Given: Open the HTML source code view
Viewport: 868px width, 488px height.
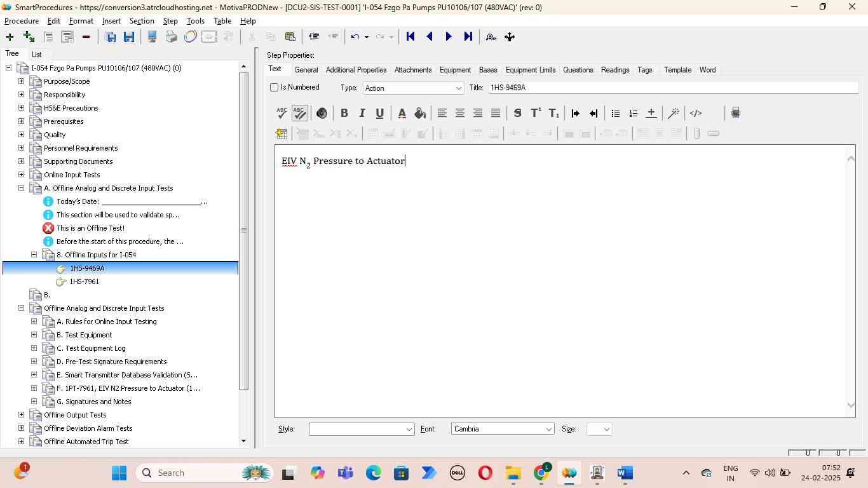Looking at the screenshot, I should 696,113.
